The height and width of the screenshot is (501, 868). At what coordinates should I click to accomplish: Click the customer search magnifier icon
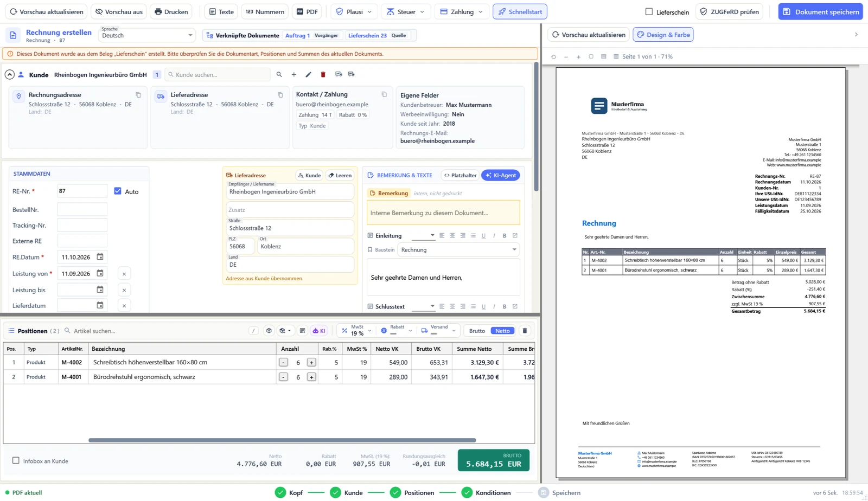279,74
